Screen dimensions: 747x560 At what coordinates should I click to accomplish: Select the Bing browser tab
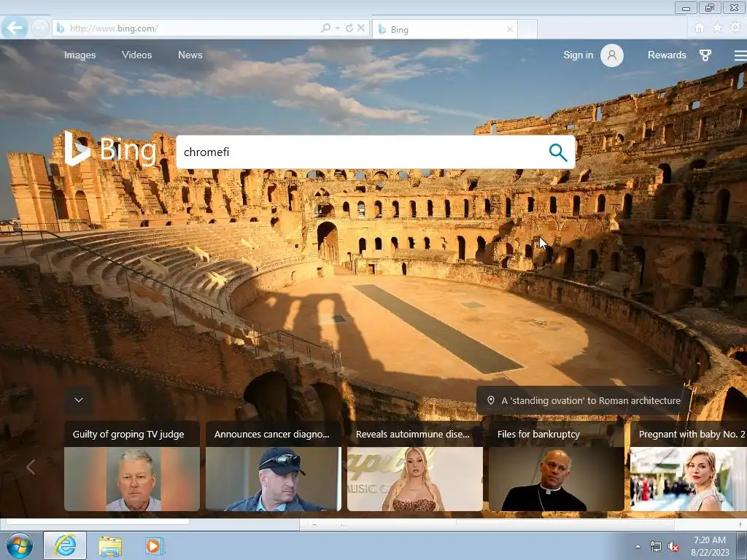pos(445,29)
